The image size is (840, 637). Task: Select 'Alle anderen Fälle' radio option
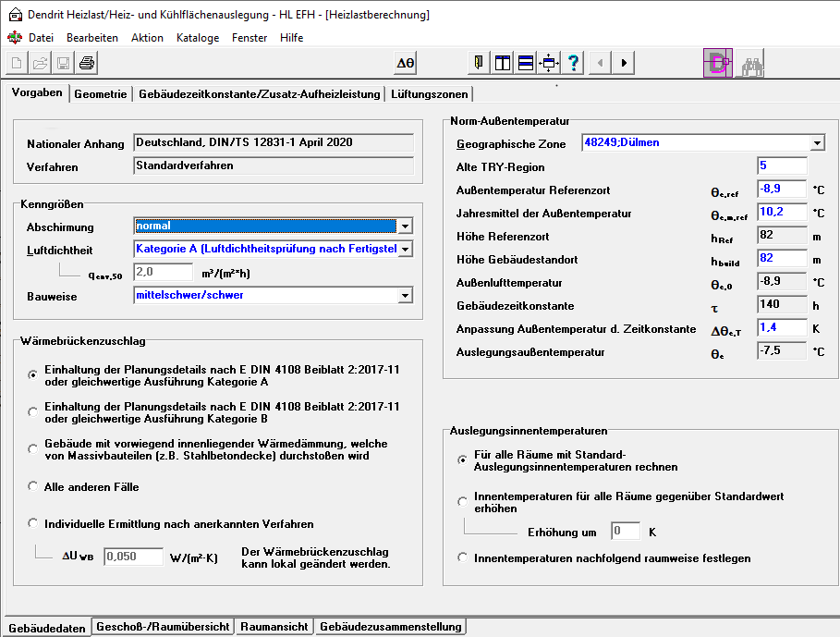pyautogui.click(x=33, y=486)
